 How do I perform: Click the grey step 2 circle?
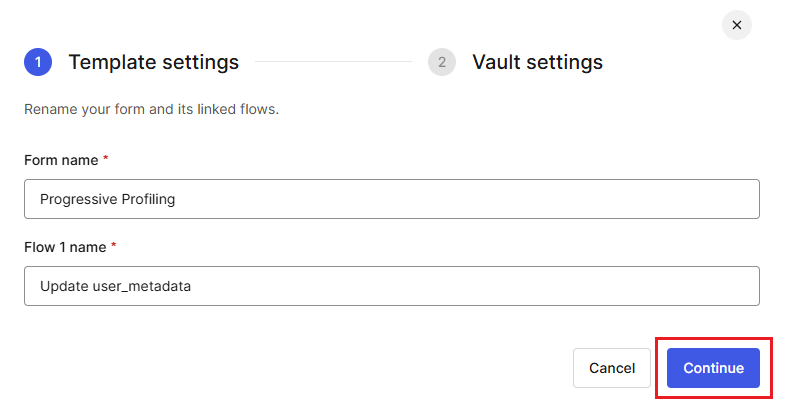click(x=442, y=62)
